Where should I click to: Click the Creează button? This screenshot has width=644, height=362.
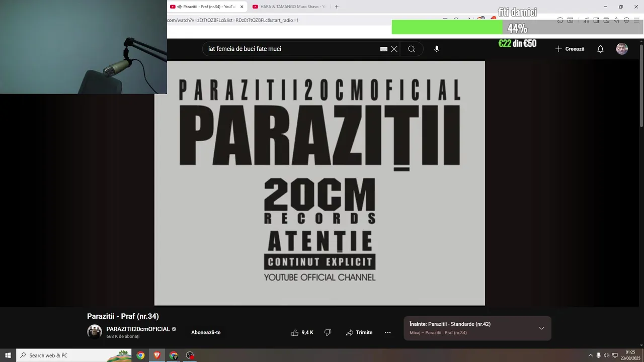click(570, 49)
